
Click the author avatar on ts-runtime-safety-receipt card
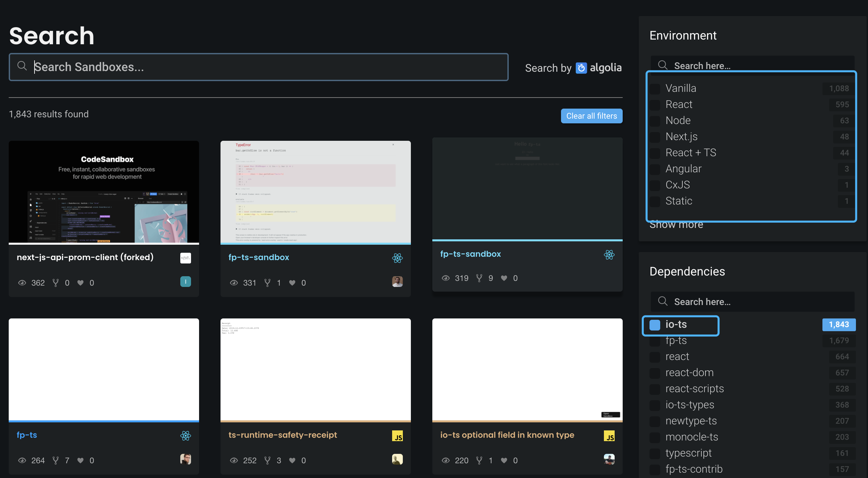(397, 459)
